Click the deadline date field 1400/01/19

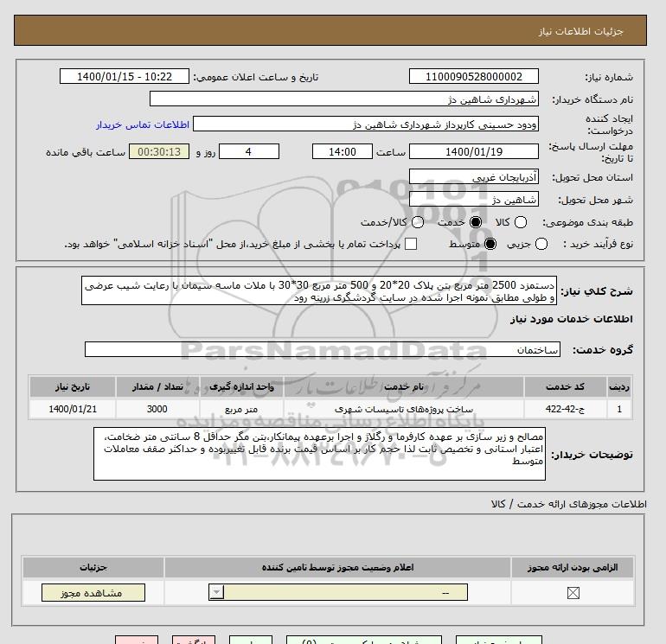click(474, 151)
